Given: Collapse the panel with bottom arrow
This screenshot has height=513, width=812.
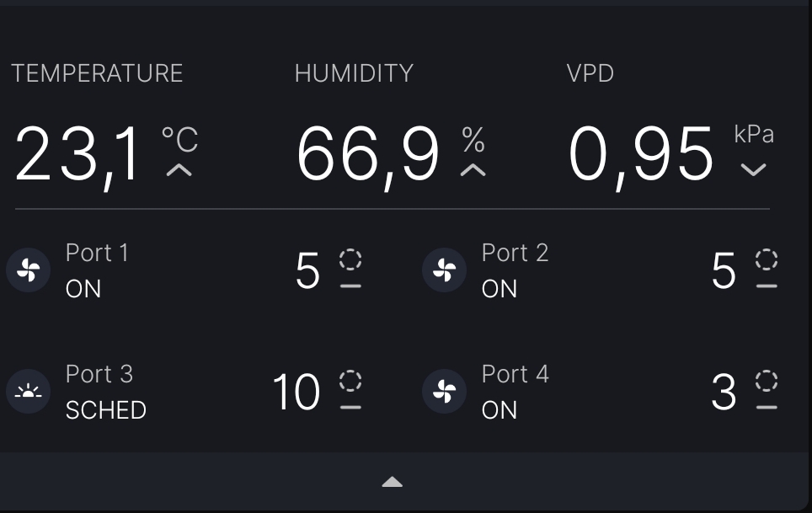Looking at the screenshot, I should [392, 482].
